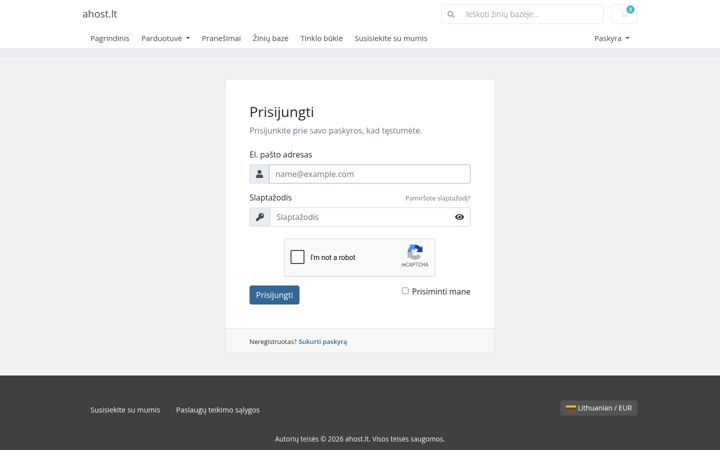Check the I'm not a robot box

point(298,257)
